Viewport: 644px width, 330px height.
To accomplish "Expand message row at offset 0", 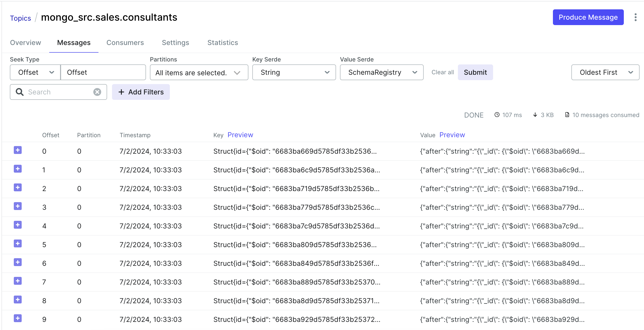I will (x=17, y=150).
